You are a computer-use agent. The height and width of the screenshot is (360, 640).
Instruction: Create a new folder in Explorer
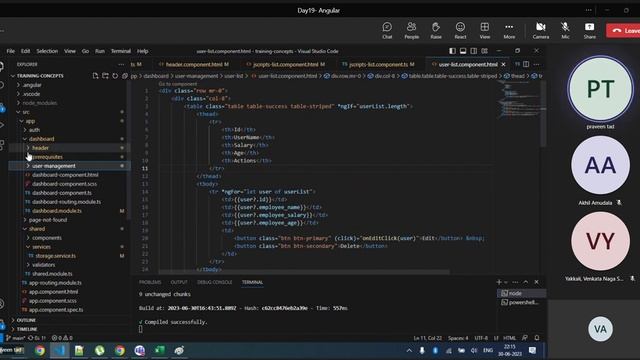pos(105,76)
